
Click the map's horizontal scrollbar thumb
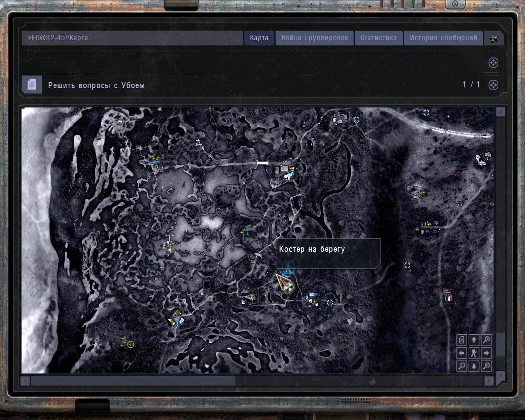click(x=133, y=381)
